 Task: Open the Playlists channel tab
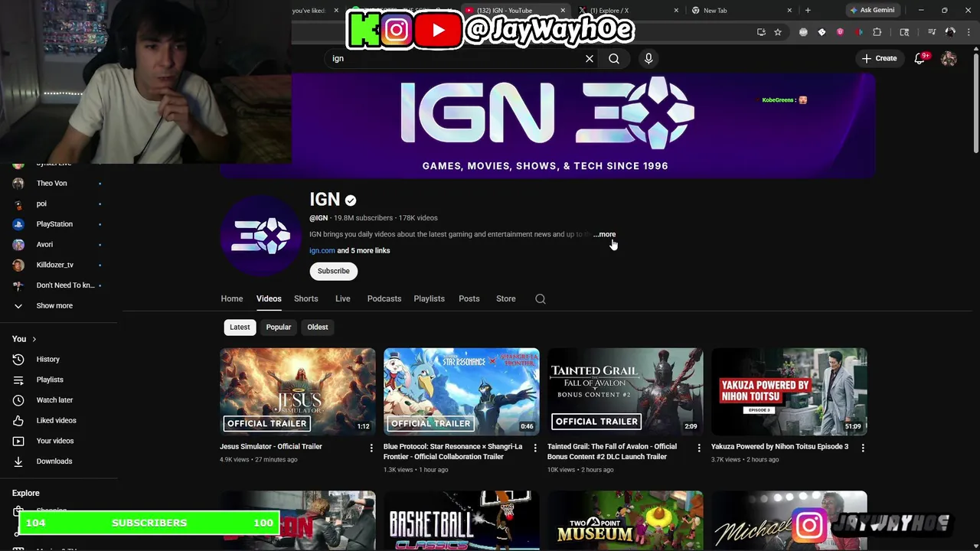click(x=430, y=298)
